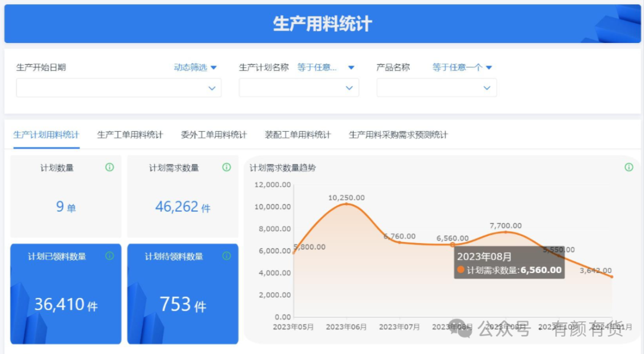Click info icon on 计划待领料数量 card
This screenshot has height=354, width=644.
click(x=226, y=256)
